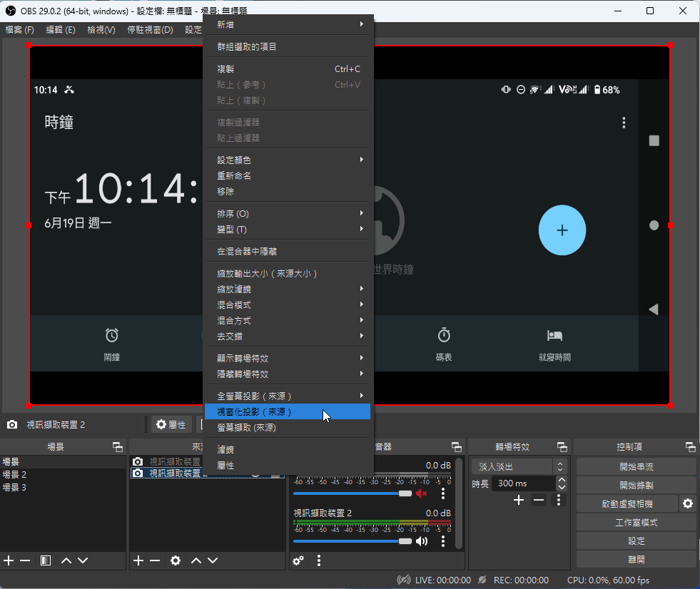
Task: Expand the 新增 submenu
Action: coord(288,25)
